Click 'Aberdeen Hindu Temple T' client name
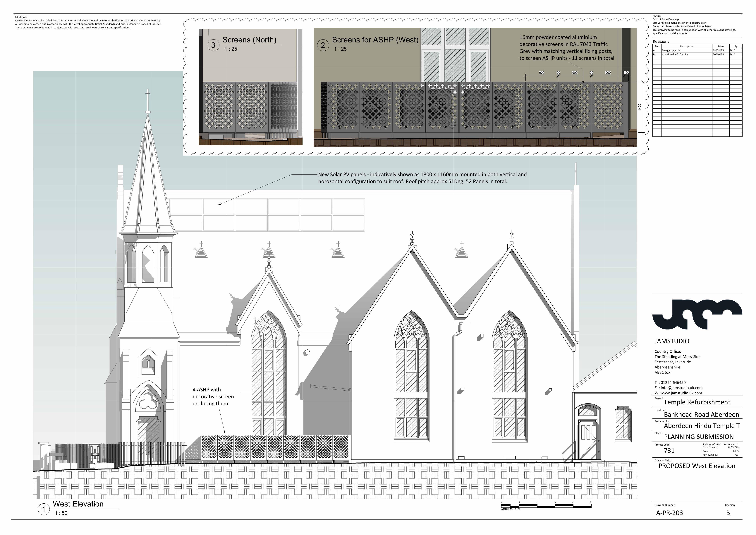This screenshot has height=535, width=756. tap(702, 426)
